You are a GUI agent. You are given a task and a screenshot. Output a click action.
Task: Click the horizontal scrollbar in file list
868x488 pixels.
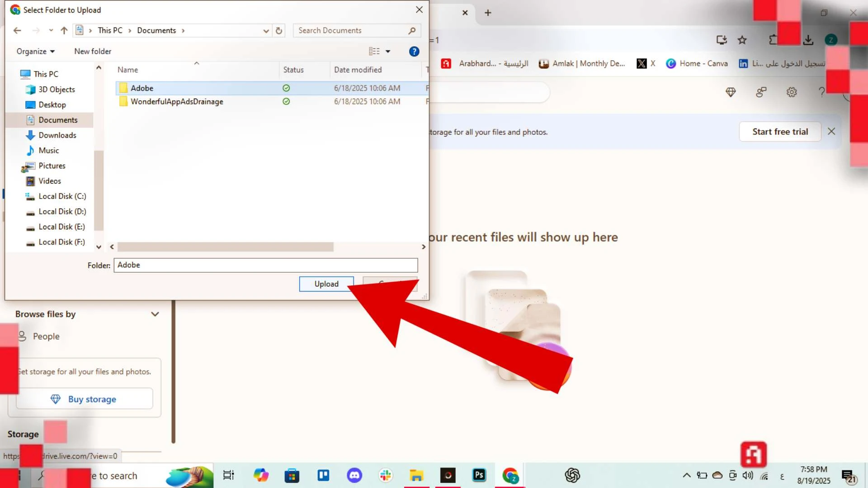click(x=225, y=247)
